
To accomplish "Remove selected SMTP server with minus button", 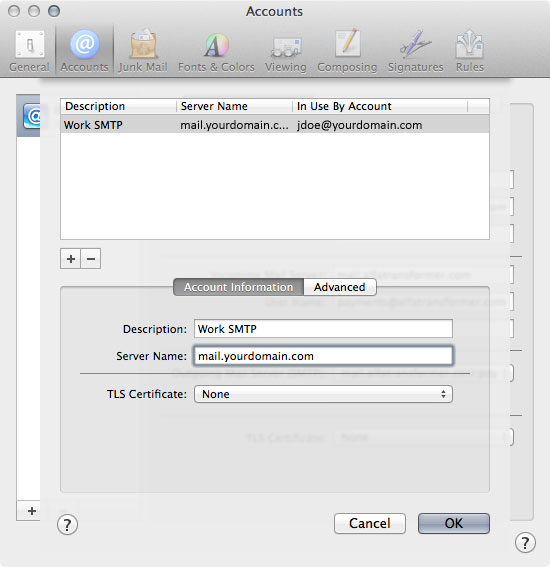I will click(91, 259).
